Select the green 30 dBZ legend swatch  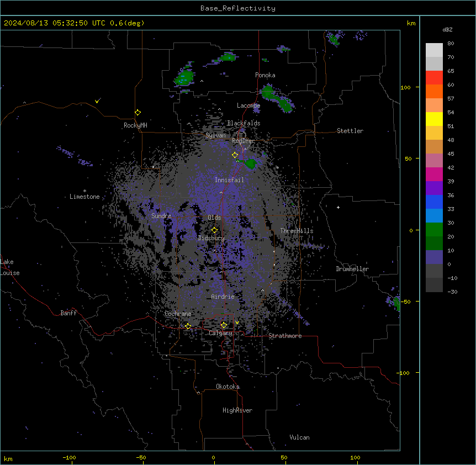pyautogui.click(x=434, y=230)
